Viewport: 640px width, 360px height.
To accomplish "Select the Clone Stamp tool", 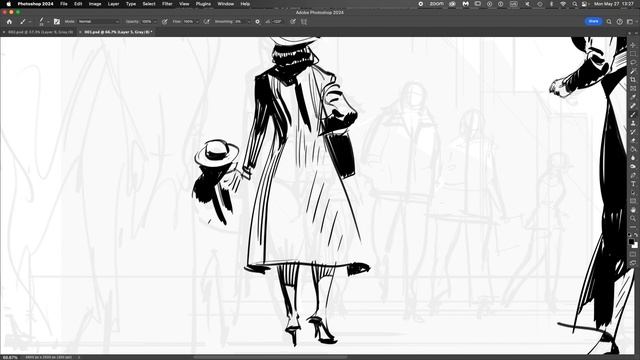I will [x=633, y=123].
